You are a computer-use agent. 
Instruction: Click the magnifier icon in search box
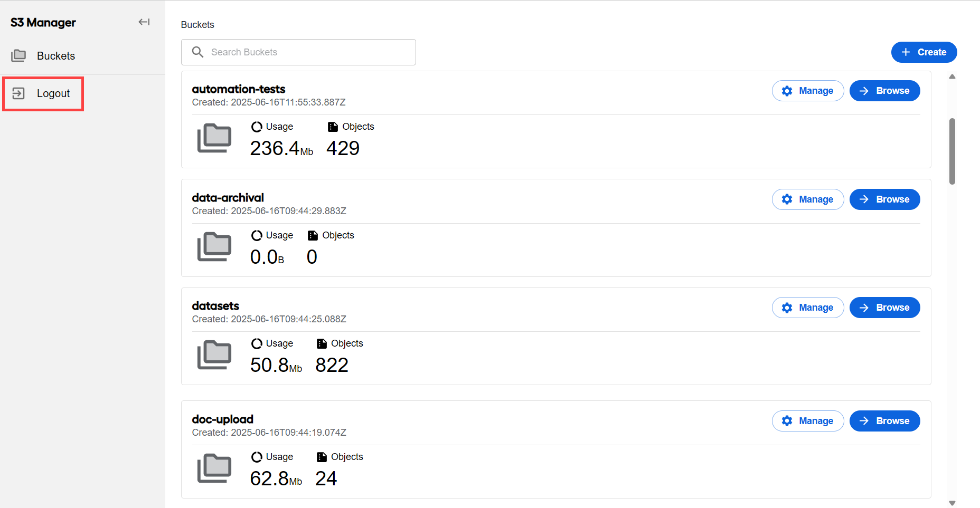click(197, 52)
